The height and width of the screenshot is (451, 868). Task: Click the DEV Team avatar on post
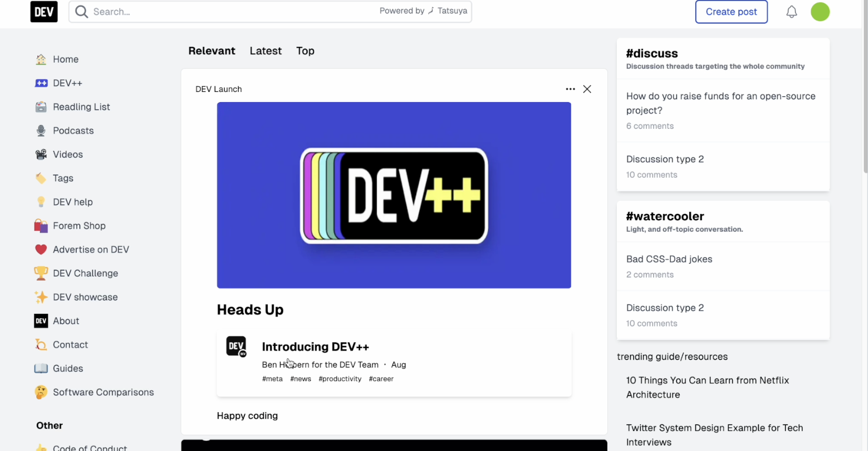point(236,346)
